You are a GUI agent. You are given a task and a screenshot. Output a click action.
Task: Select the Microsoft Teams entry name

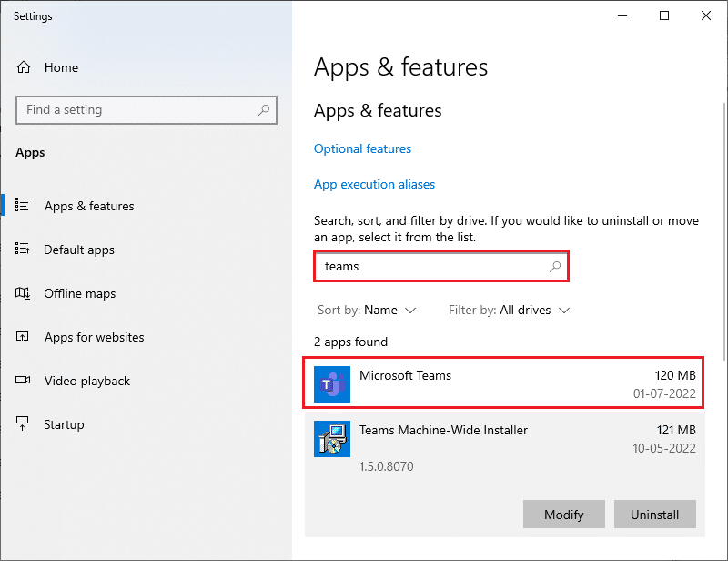405,375
